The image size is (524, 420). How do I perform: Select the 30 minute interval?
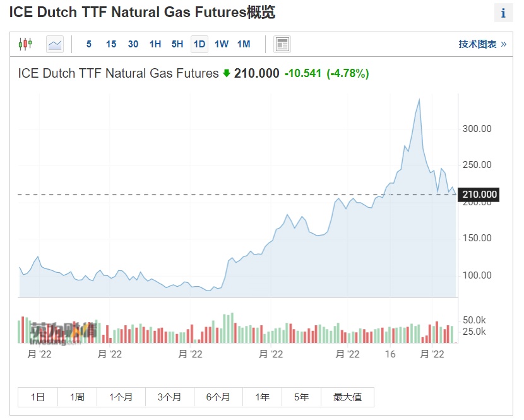133,44
